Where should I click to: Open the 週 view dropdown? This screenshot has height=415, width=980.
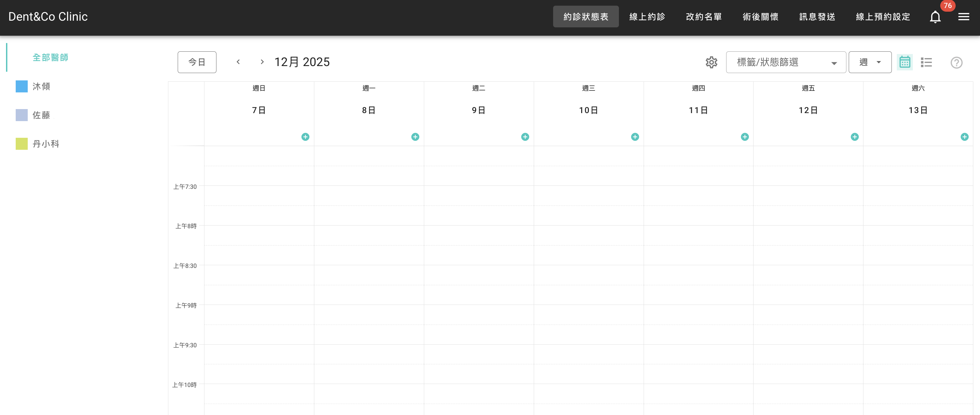click(870, 62)
